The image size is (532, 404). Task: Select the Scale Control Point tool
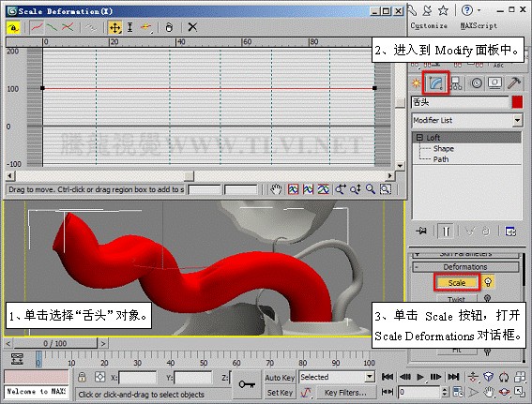[129, 27]
